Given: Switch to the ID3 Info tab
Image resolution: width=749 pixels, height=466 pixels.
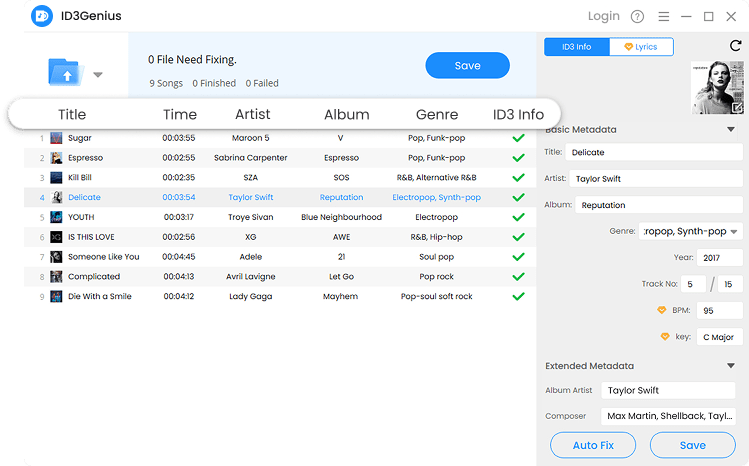Looking at the screenshot, I should click(x=577, y=47).
